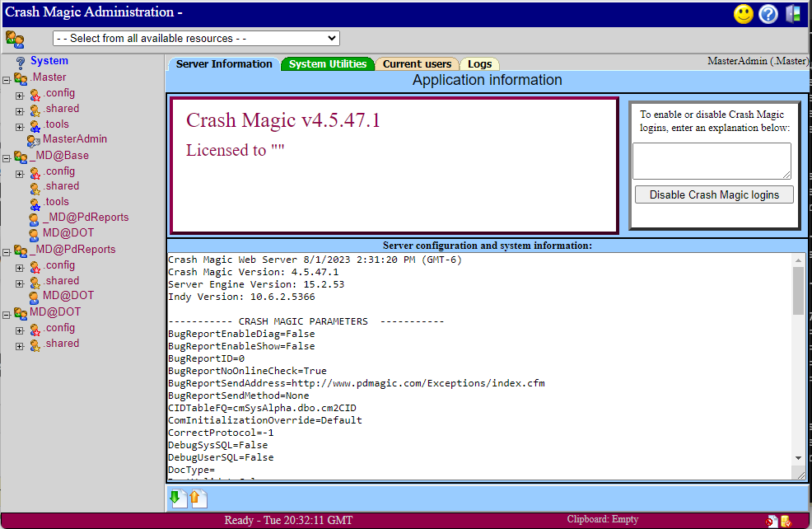
Task: Open the Logs tab
Action: (x=479, y=64)
